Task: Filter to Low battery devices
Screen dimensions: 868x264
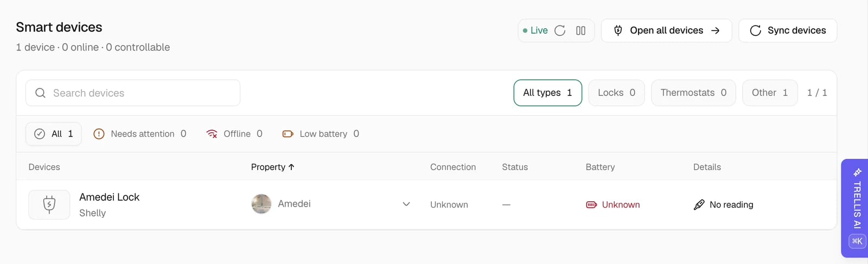Action: tap(321, 134)
